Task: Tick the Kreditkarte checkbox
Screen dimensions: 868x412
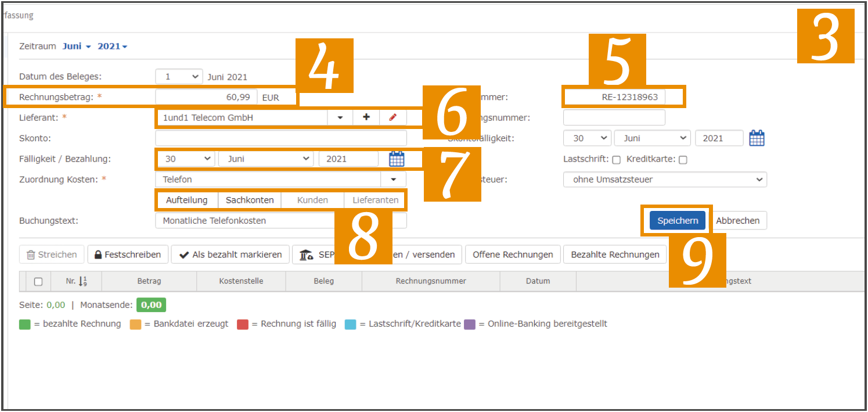Action: tap(683, 160)
